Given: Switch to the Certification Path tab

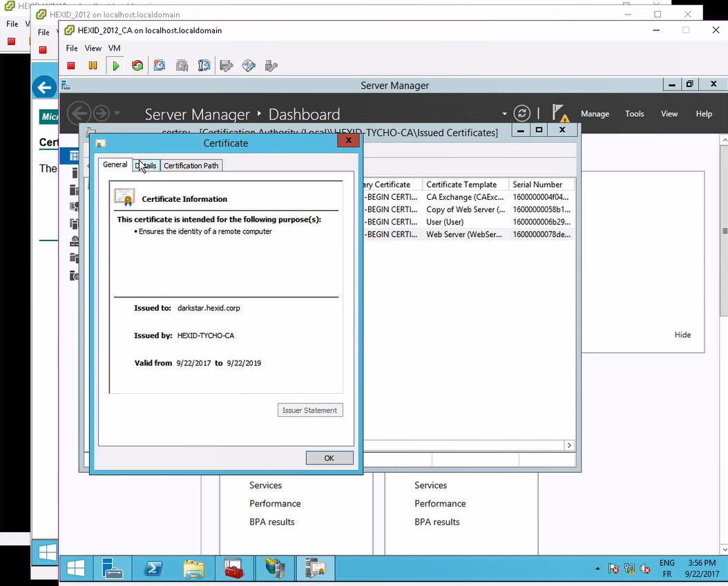Looking at the screenshot, I should pos(191,166).
